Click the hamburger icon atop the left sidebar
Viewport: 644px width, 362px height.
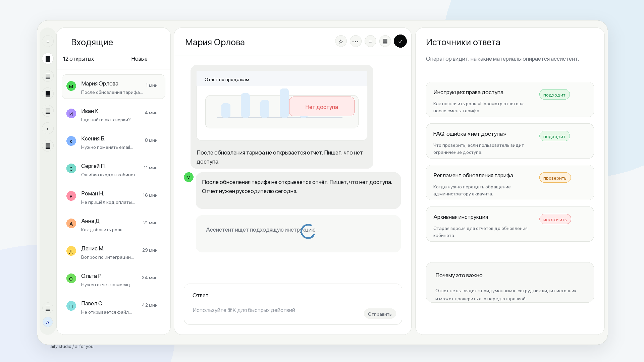pos(48,42)
